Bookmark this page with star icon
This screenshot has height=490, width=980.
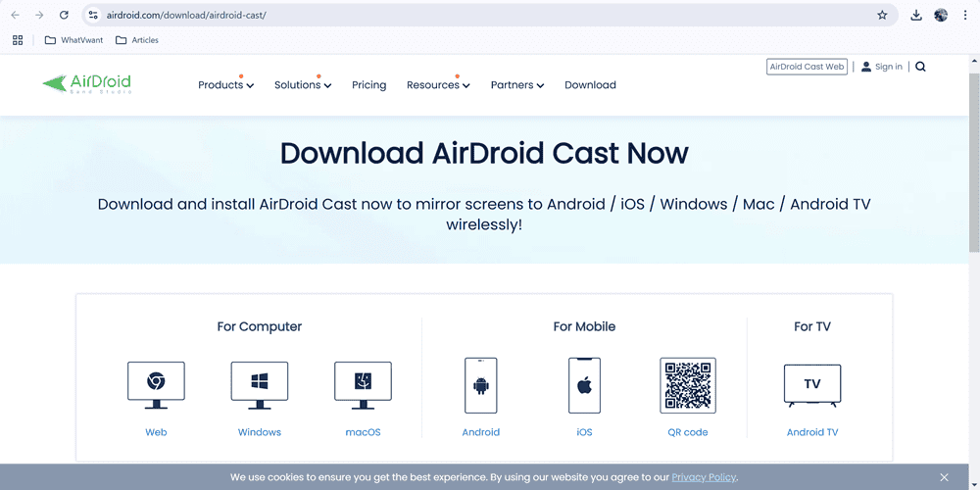(882, 15)
